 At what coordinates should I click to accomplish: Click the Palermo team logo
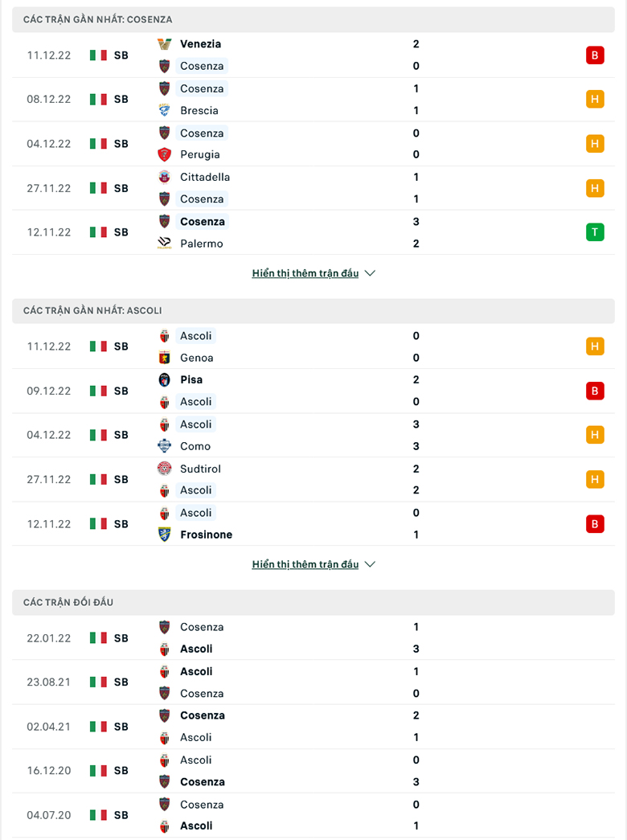pyautogui.click(x=165, y=244)
